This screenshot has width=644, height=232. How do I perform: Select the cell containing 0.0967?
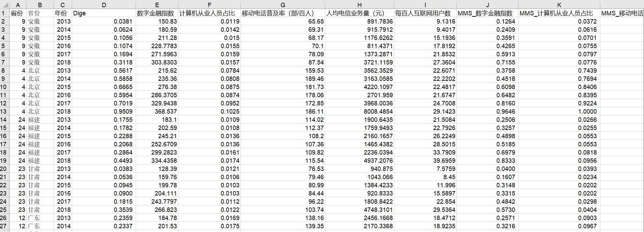pyautogui.click(x=559, y=226)
